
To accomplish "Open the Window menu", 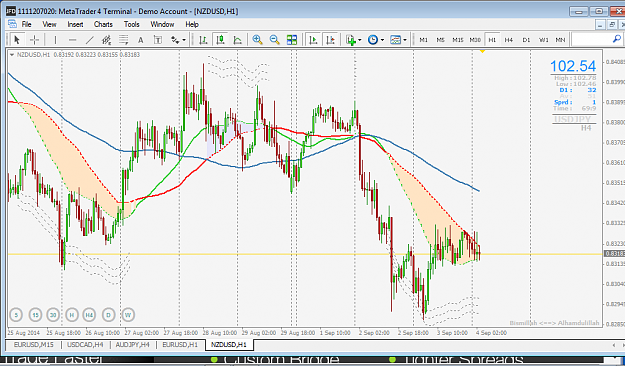I will click(x=162, y=24).
